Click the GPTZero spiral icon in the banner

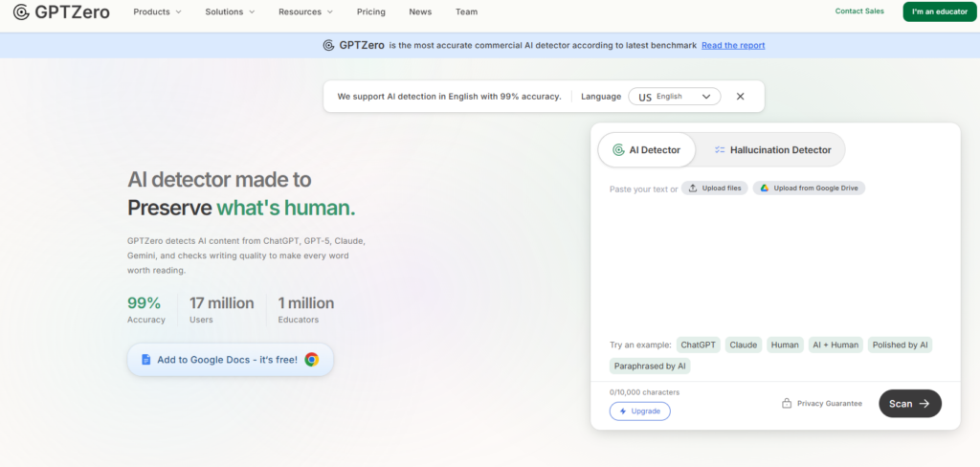click(x=329, y=45)
